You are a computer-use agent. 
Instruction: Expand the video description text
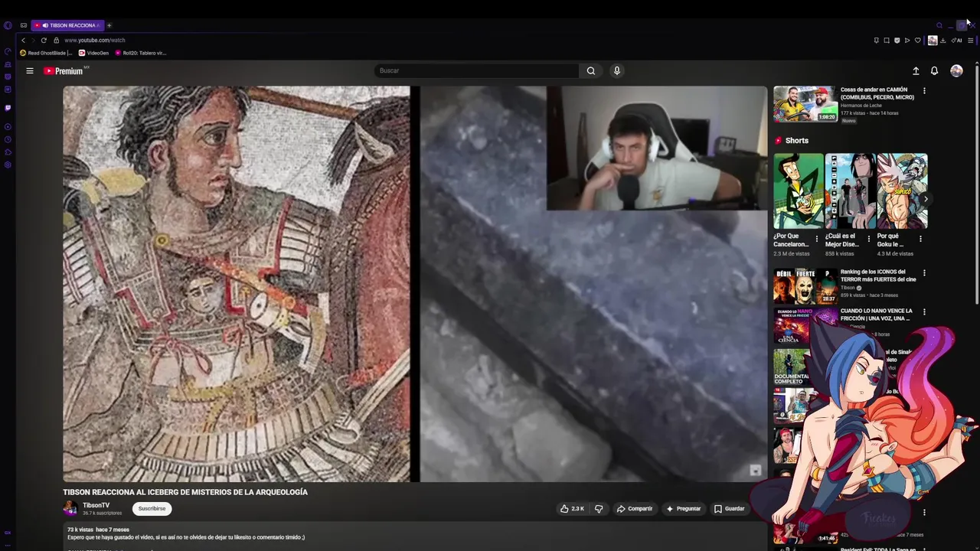click(x=186, y=537)
